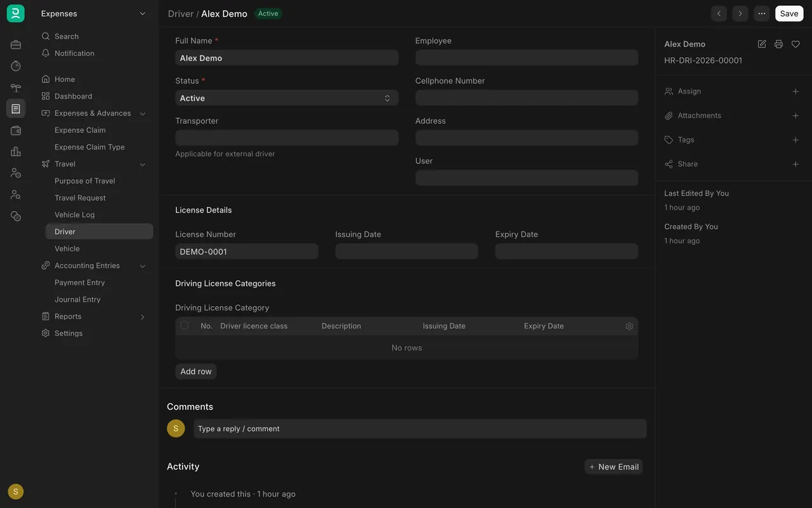This screenshot has height=508, width=812.
Task: Add a tag using the plus icon
Action: tap(796, 140)
